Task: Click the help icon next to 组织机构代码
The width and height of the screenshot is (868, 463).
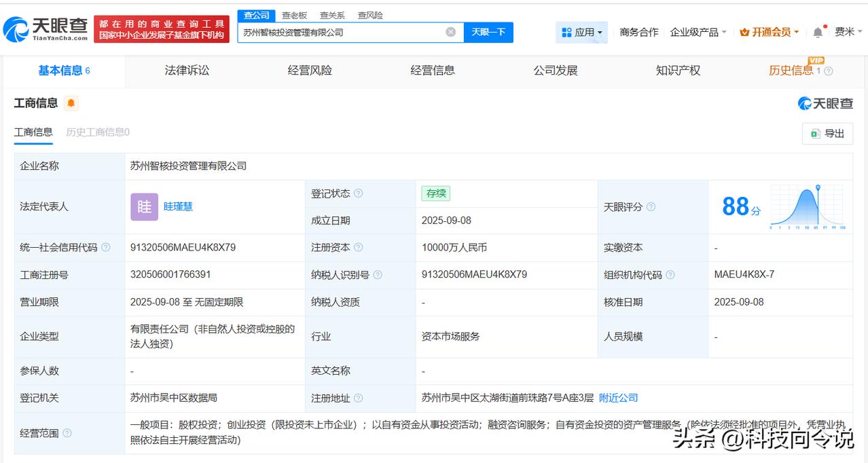Action: coord(670,275)
